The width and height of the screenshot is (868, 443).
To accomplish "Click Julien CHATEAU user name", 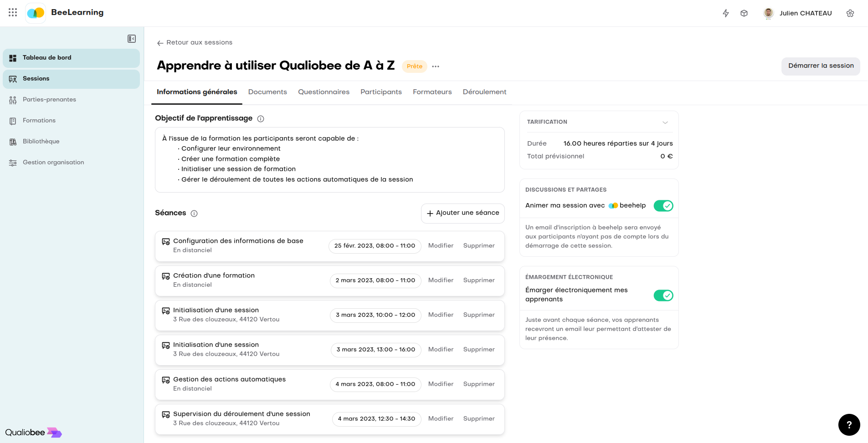I will [806, 13].
